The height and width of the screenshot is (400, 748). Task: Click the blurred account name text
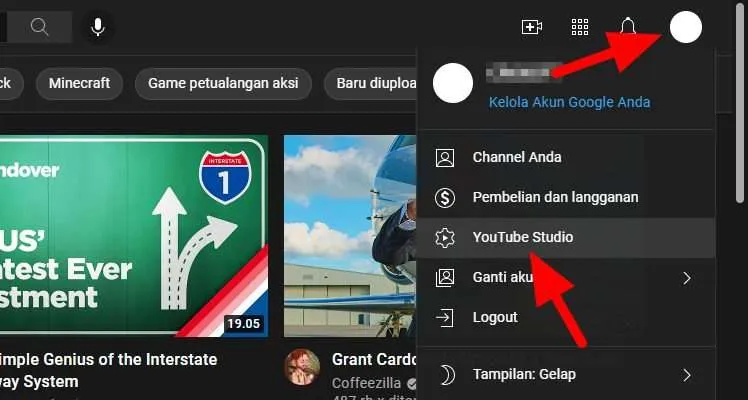click(x=524, y=72)
